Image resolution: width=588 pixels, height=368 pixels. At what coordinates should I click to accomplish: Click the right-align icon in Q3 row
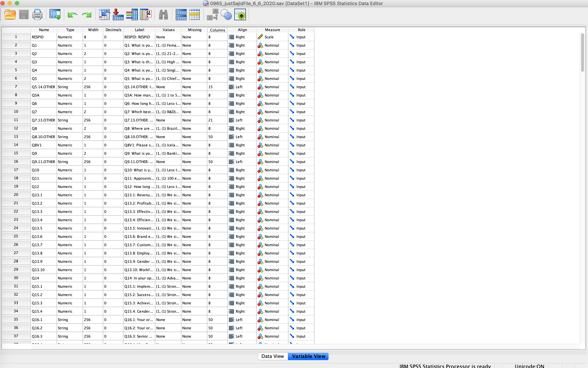pyautogui.click(x=232, y=62)
